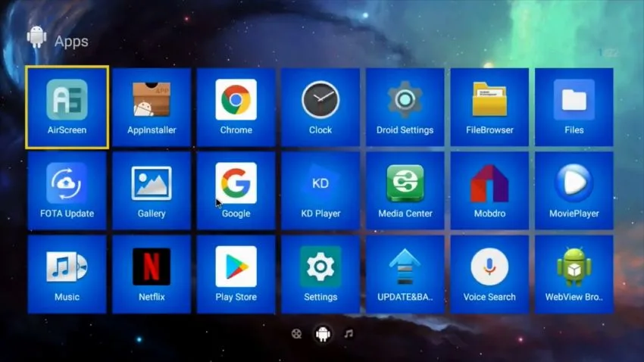This screenshot has height=362, width=644.
Task: Open KD Player
Action: click(320, 191)
